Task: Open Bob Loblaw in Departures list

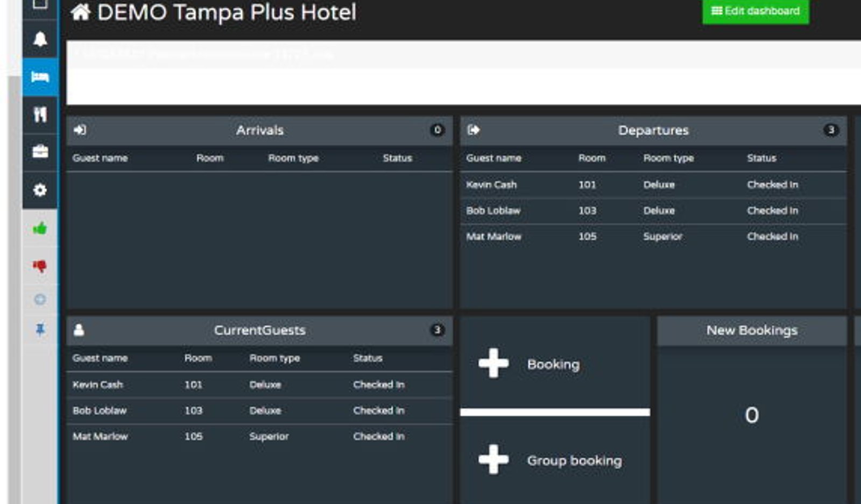Action: (493, 210)
